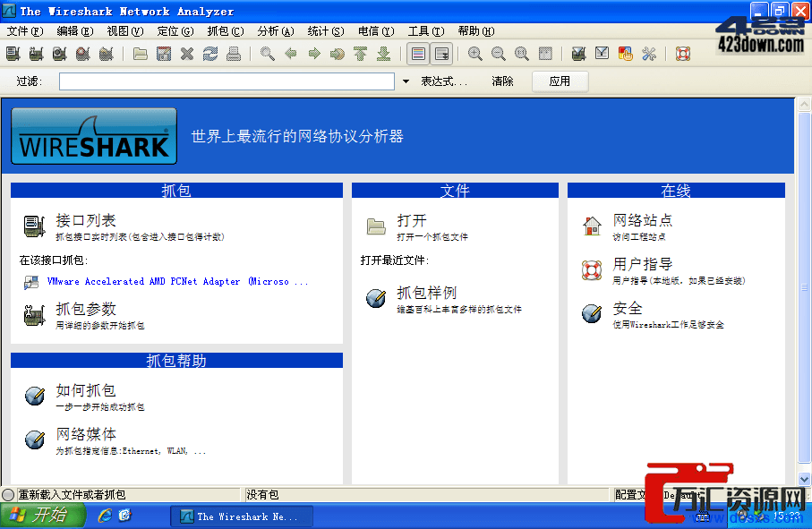Click expert info circle in status bar
812x529 pixels.
[8, 494]
